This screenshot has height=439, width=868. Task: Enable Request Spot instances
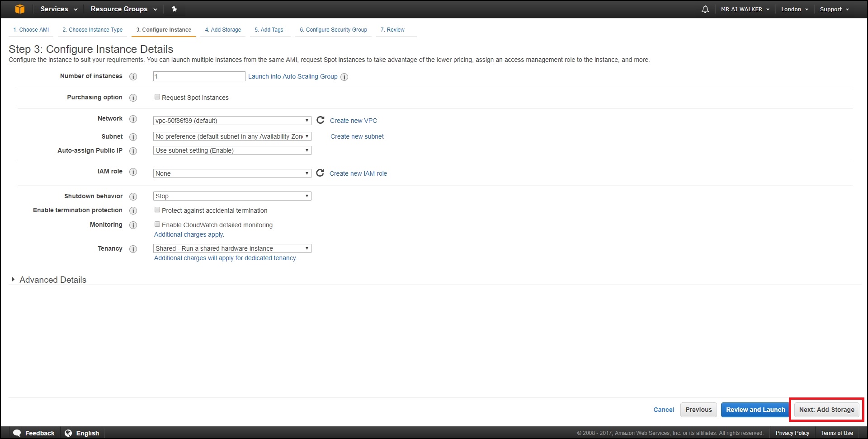[157, 97]
